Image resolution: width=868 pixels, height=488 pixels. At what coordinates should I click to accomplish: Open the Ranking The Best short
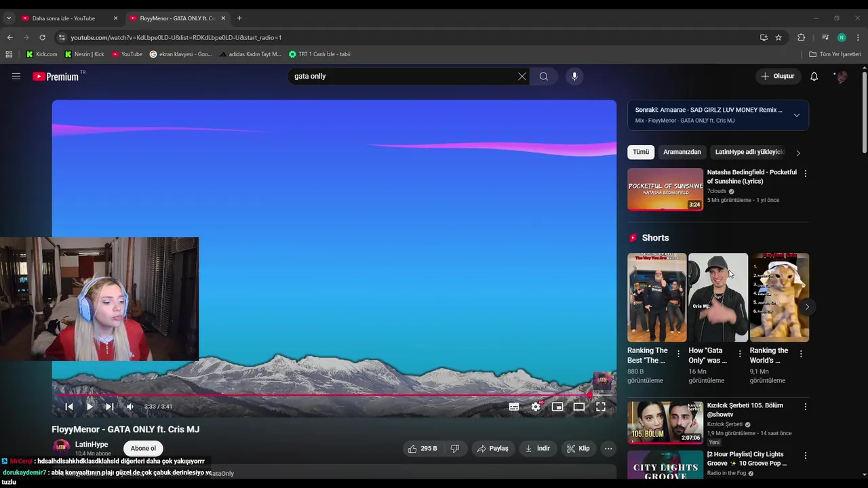(x=656, y=298)
